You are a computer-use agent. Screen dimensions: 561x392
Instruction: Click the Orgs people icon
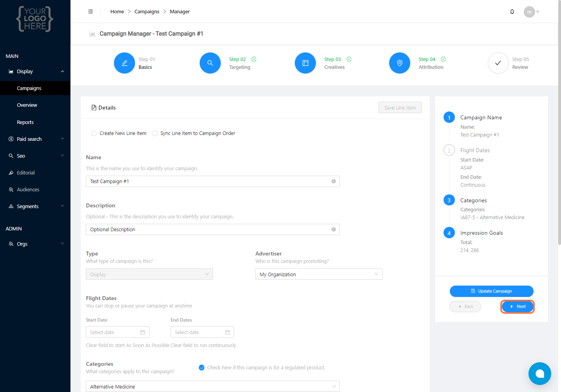click(11, 244)
